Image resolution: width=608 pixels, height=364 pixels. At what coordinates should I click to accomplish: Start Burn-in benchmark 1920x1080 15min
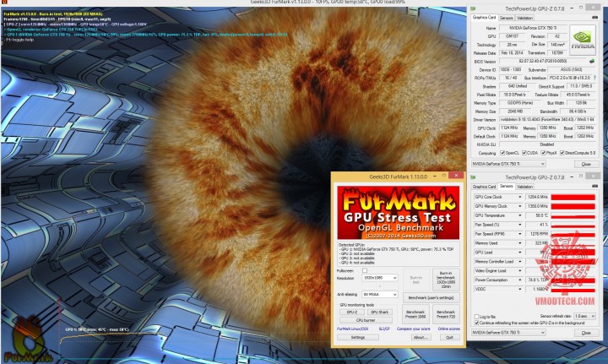[446, 280]
